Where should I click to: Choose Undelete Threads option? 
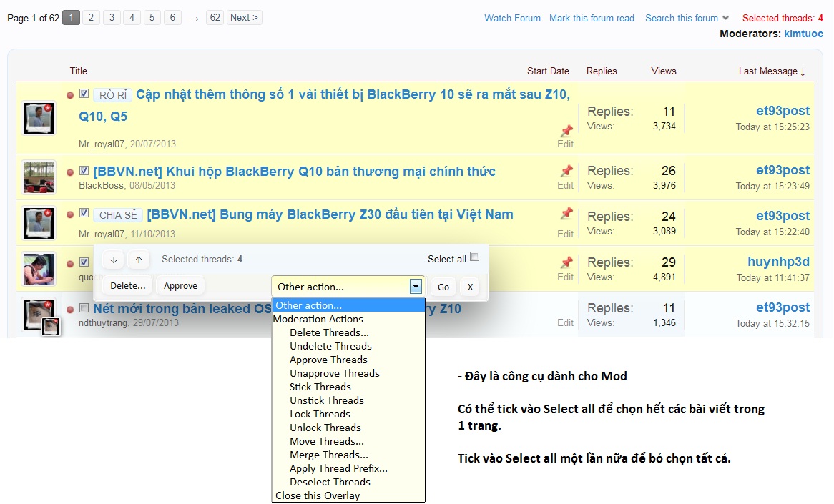point(331,346)
